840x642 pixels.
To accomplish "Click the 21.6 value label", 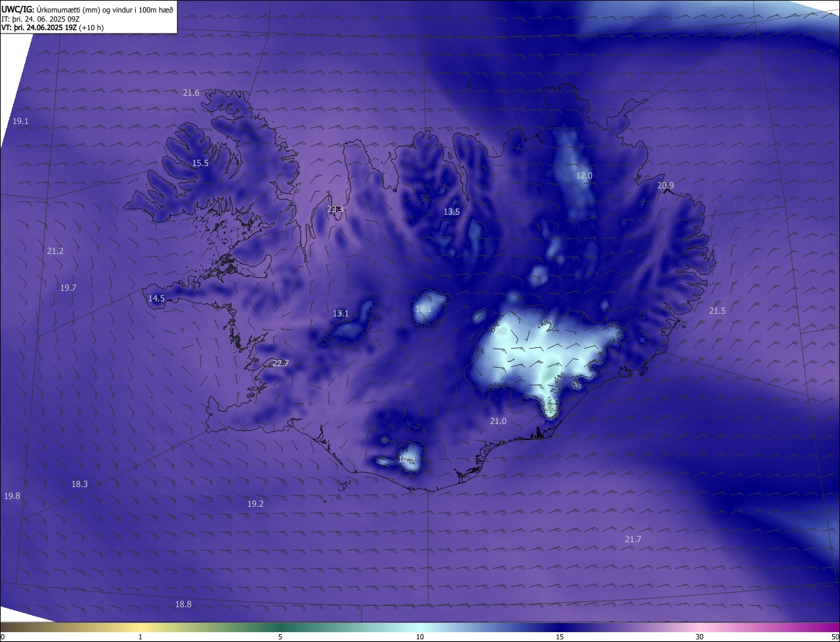I will 191,93.
